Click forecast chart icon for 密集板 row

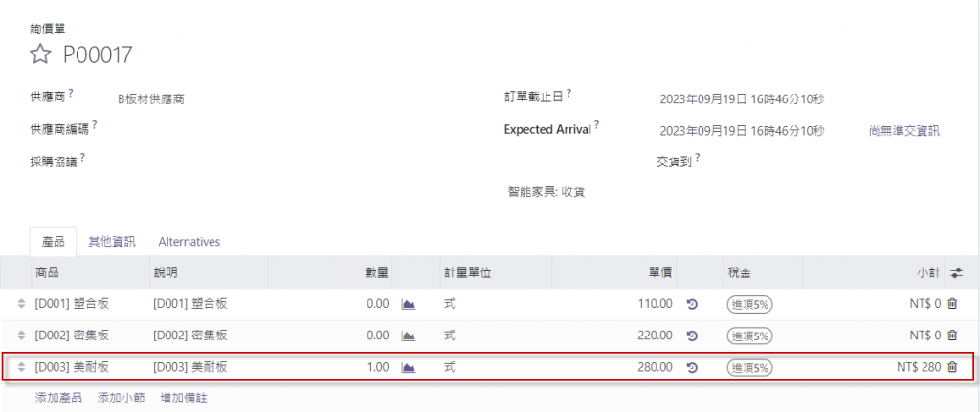408,336
